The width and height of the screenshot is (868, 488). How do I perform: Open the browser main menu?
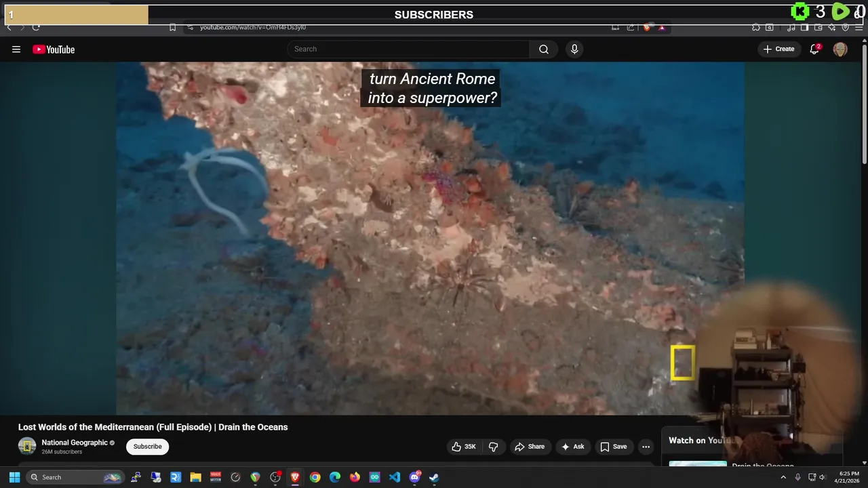[x=858, y=27]
